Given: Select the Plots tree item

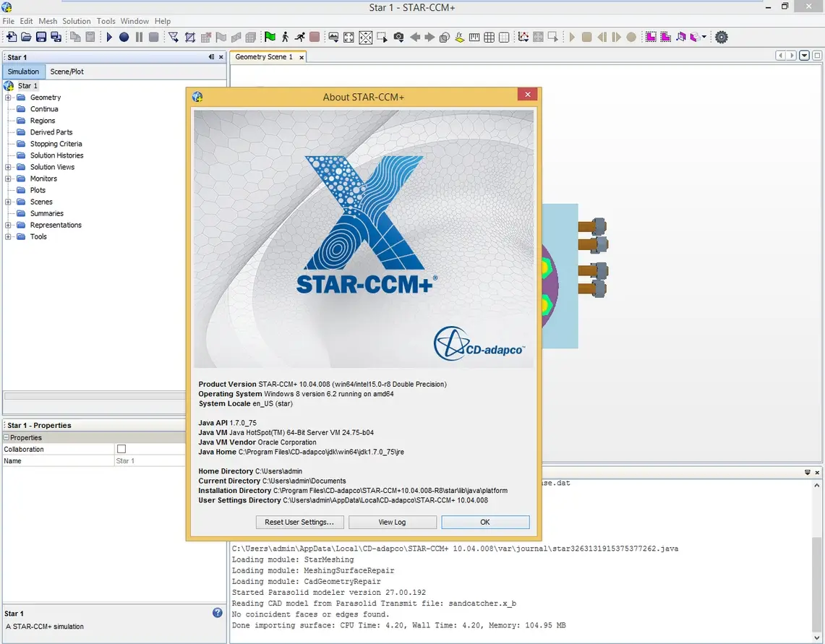Looking at the screenshot, I should click(38, 190).
